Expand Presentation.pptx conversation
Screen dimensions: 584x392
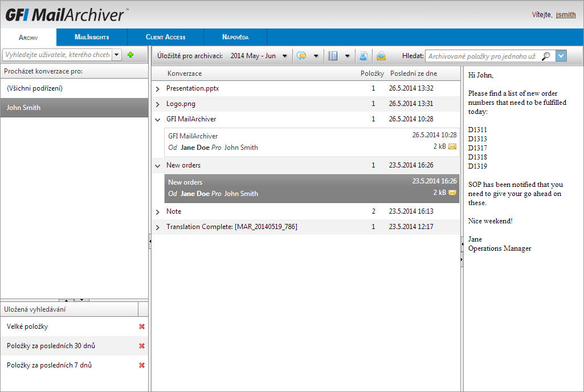[158, 89]
